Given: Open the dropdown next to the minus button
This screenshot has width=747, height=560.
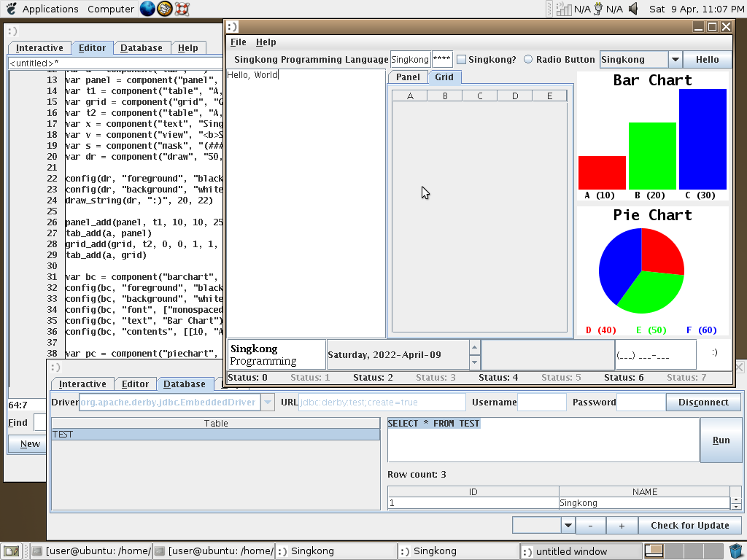Looking at the screenshot, I should tap(568, 525).
